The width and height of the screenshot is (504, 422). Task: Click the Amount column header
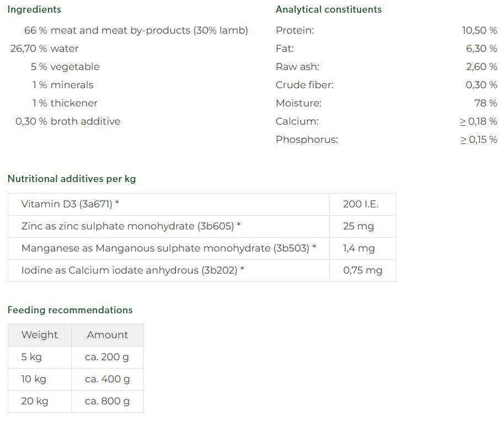pos(108,335)
